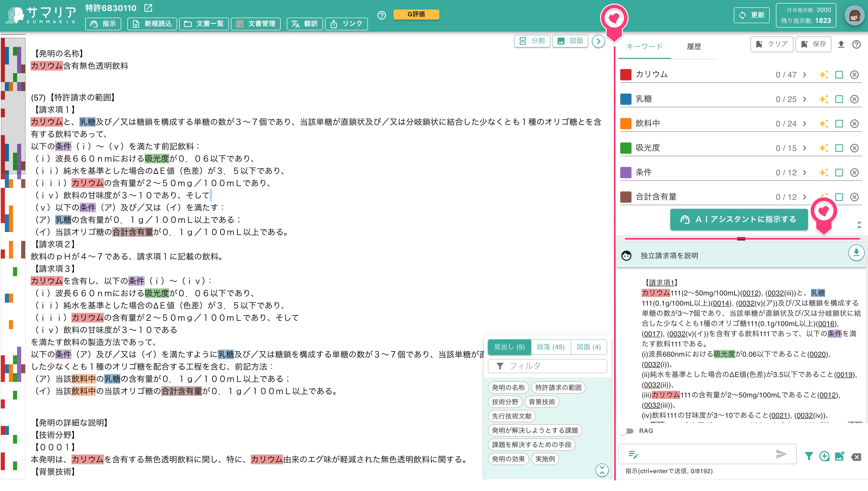Click 新規読込 button
The width and height of the screenshot is (868, 491).
(152, 24)
